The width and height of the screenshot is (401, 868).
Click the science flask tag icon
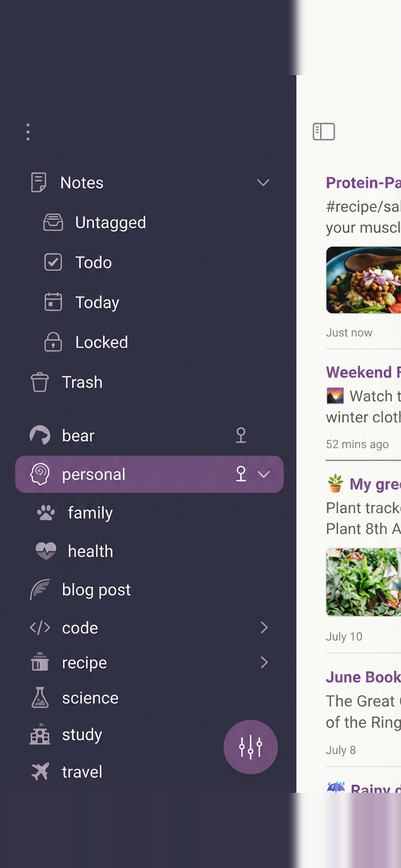pyautogui.click(x=40, y=697)
